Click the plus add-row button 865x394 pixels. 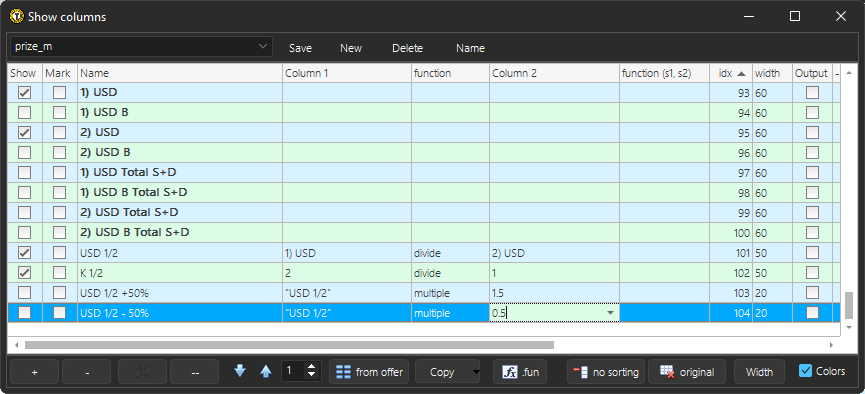(x=34, y=372)
